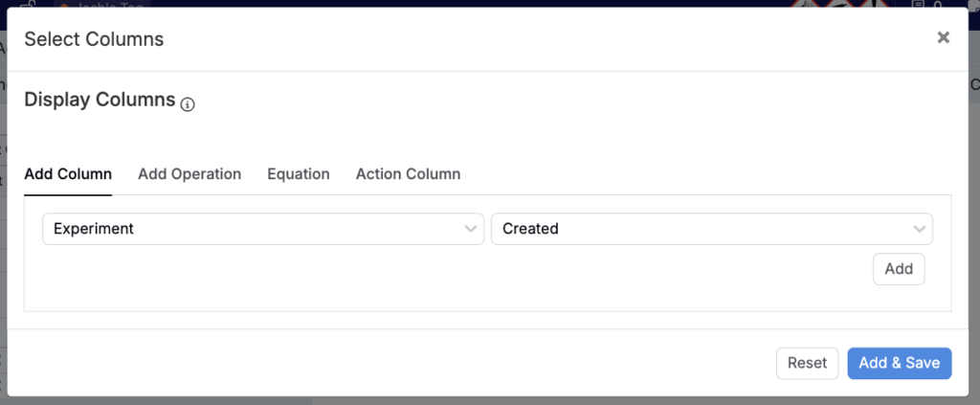Click the Display Columns heading text
The image size is (980, 405).
tap(100, 100)
